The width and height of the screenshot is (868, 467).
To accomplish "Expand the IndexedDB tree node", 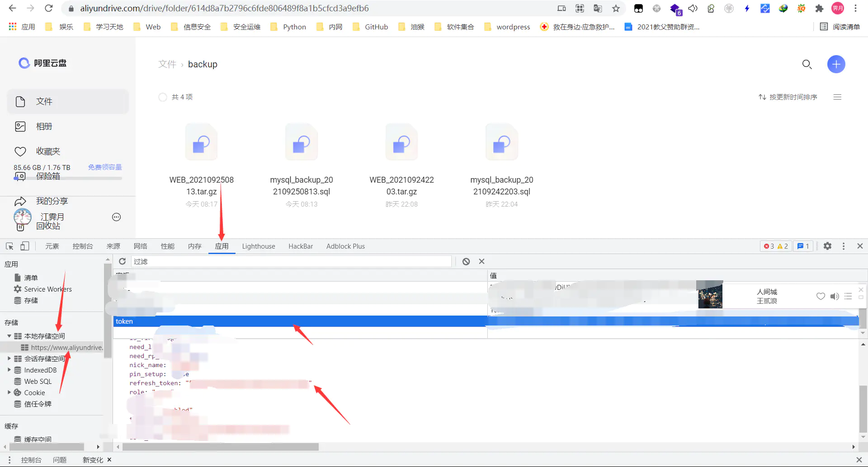I will (x=9, y=370).
